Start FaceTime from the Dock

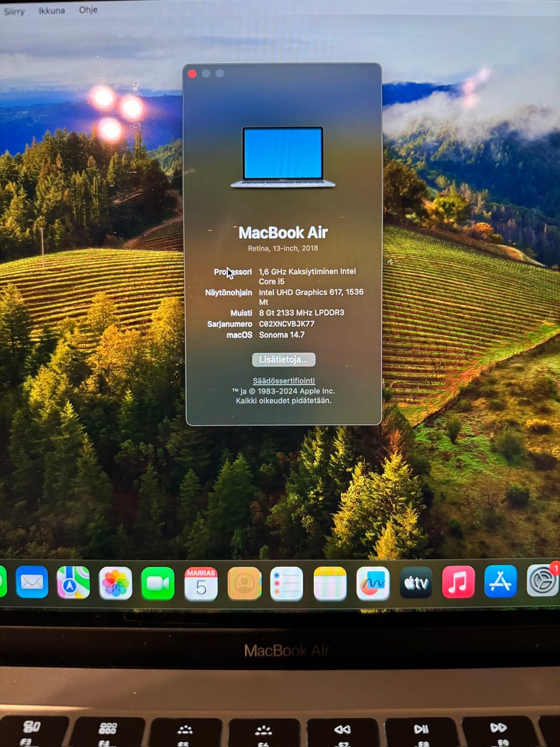pyautogui.click(x=158, y=583)
